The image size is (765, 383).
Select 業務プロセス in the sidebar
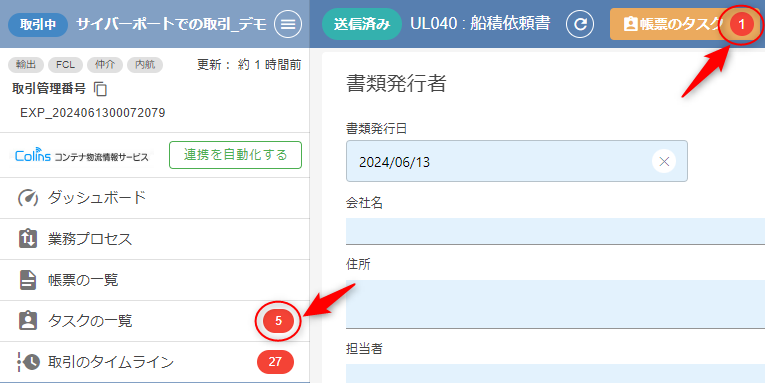[x=155, y=239]
